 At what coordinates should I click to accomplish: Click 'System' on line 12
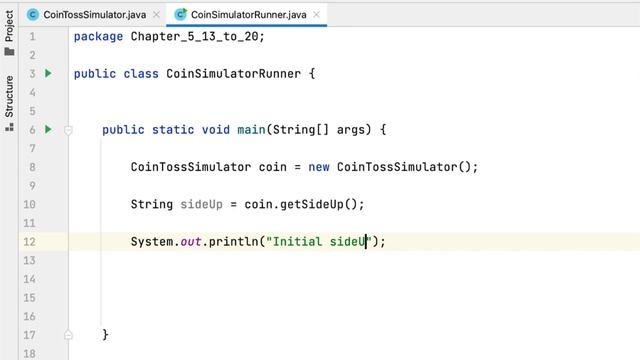point(152,242)
